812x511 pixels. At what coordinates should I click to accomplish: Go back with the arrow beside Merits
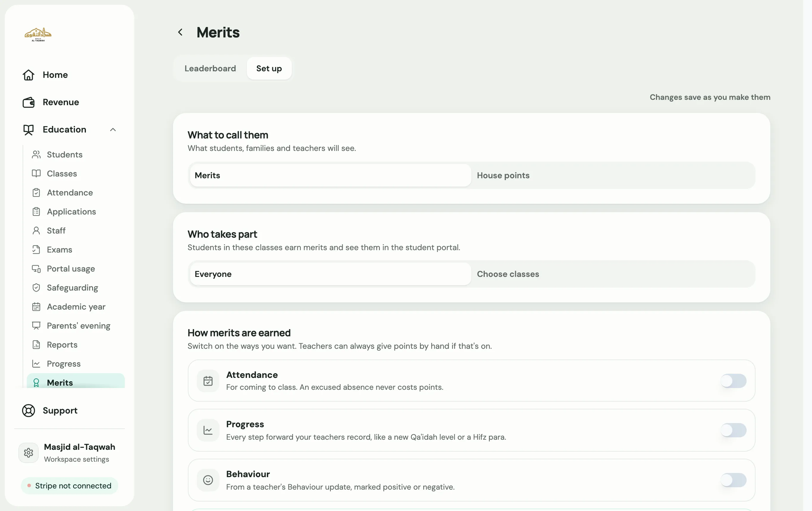click(x=180, y=32)
